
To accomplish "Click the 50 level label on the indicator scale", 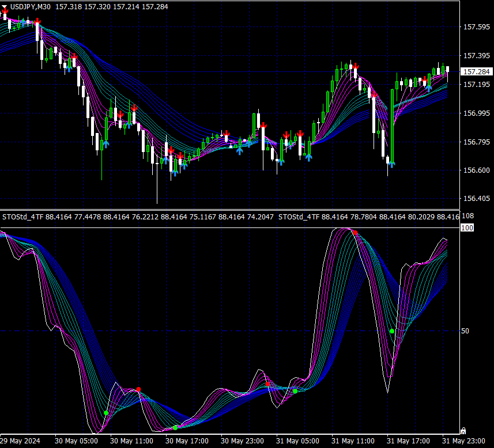I will (465, 331).
